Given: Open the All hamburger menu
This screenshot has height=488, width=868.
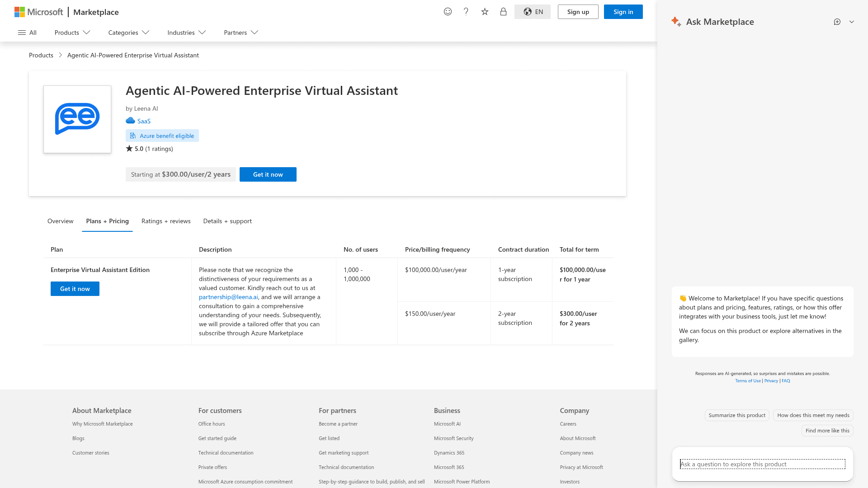Looking at the screenshot, I should click(27, 33).
